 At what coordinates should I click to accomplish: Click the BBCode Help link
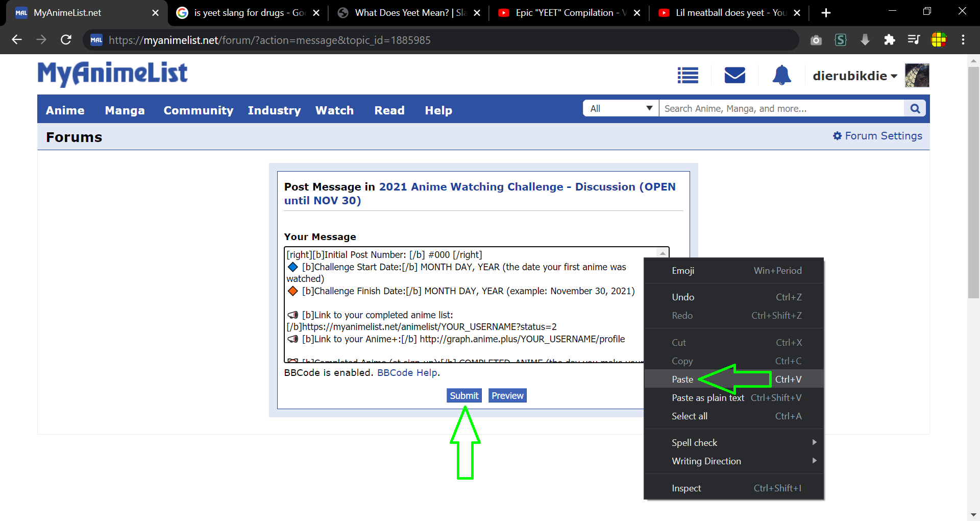coord(407,373)
